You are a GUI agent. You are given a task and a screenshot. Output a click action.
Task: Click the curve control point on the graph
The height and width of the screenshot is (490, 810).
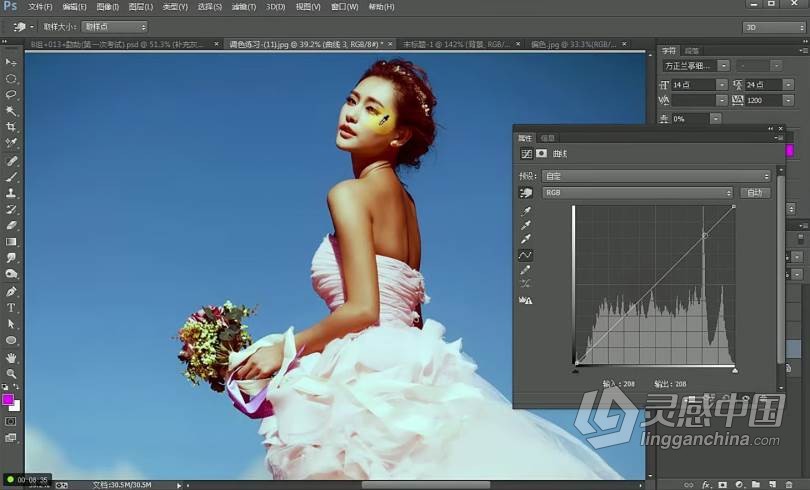click(705, 235)
